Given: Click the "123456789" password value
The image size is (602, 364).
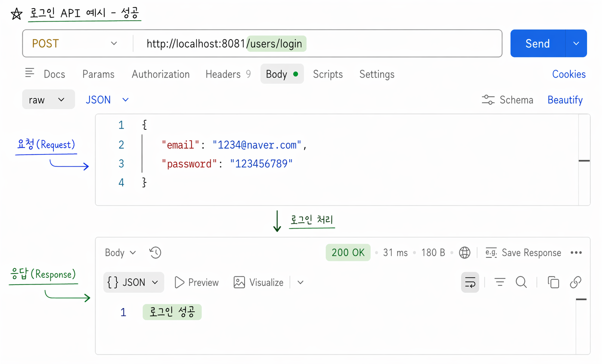Looking at the screenshot, I should (261, 164).
